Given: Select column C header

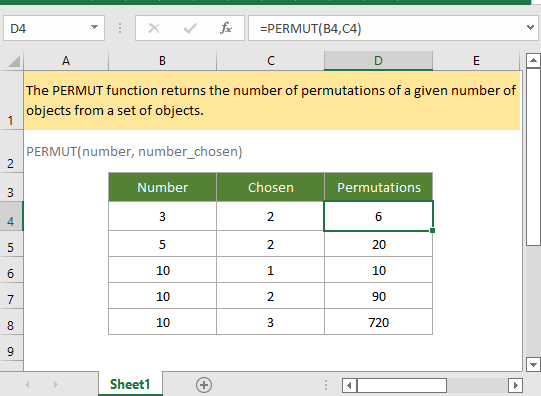Looking at the screenshot, I should (x=270, y=61).
